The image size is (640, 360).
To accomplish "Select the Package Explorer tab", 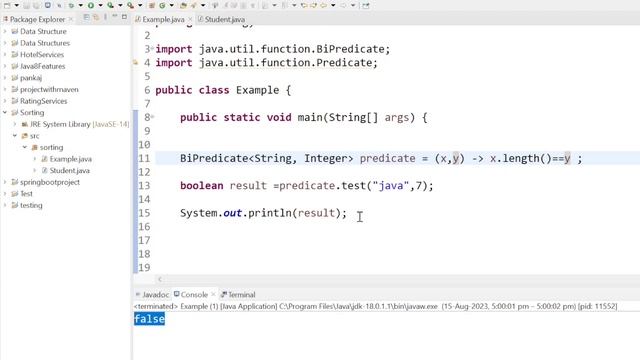I will coord(37,19).
